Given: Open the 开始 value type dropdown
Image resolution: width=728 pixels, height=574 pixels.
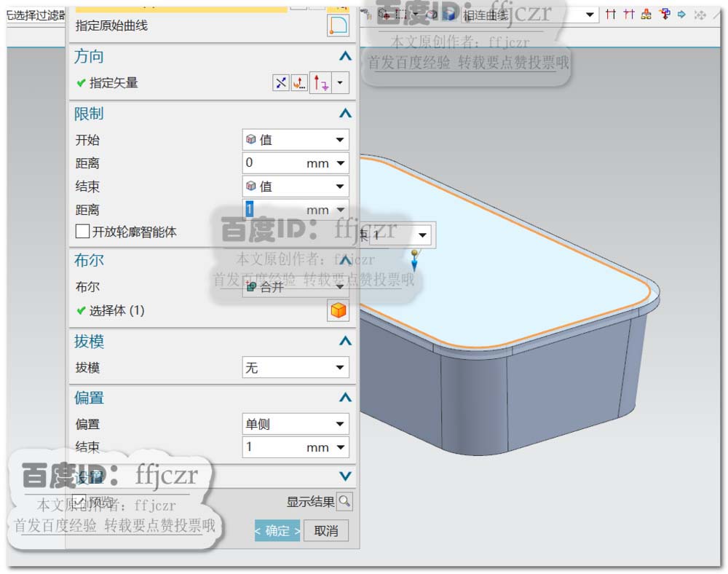Looking at the screenshot, I should click(x=296, y=140).
